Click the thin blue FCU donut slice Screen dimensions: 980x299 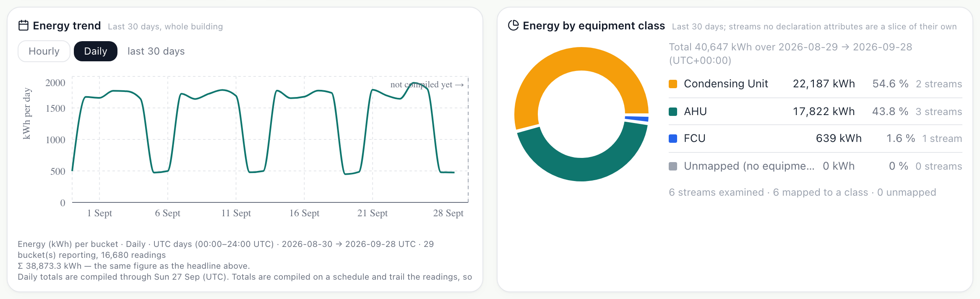click(637, 119)
